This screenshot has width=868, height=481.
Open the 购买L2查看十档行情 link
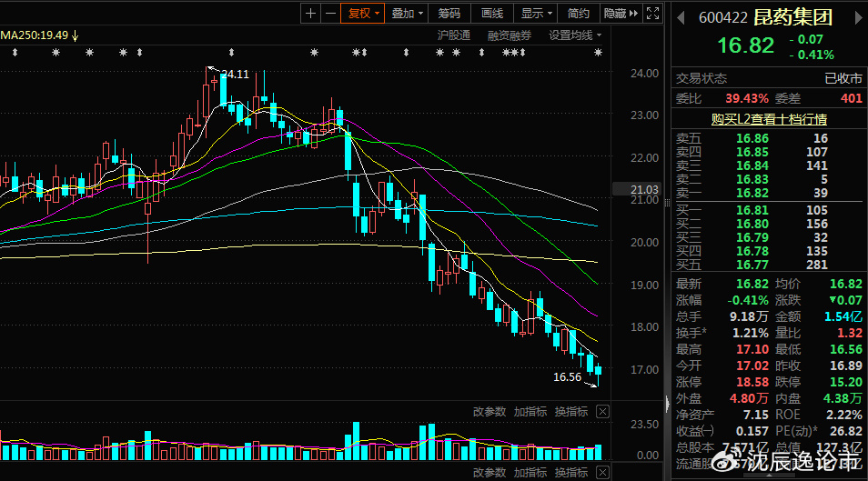click(x=769, y=119)
